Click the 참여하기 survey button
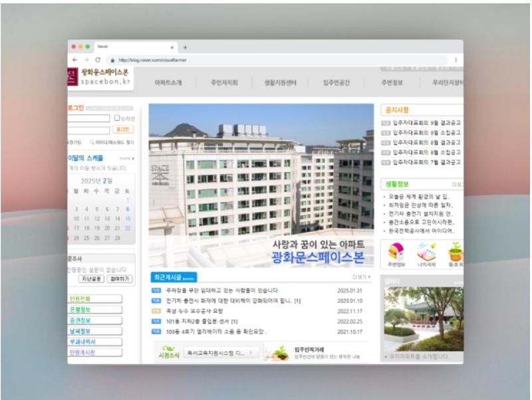532x400 pixels. click(x=120, y=279)
